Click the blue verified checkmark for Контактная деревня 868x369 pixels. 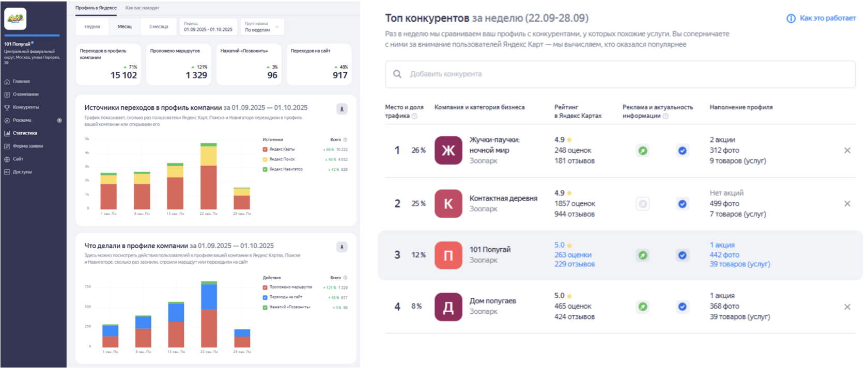coord(683,204)
